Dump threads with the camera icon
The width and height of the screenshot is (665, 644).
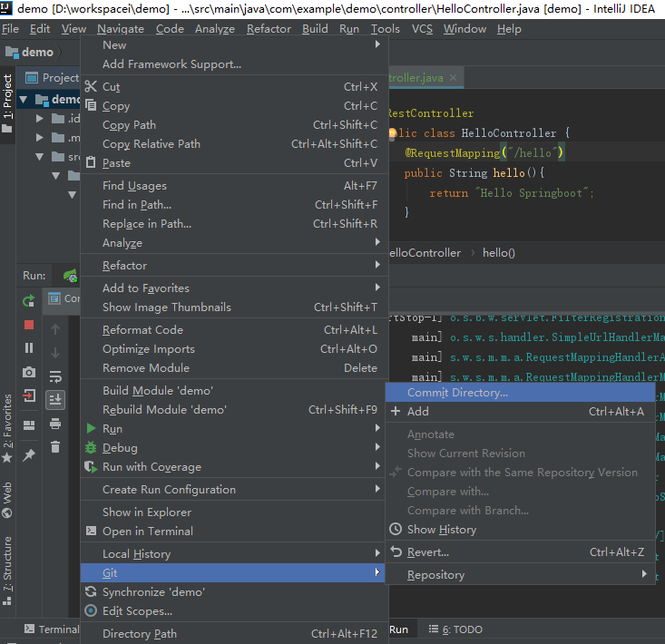click(x=29, y=372)
